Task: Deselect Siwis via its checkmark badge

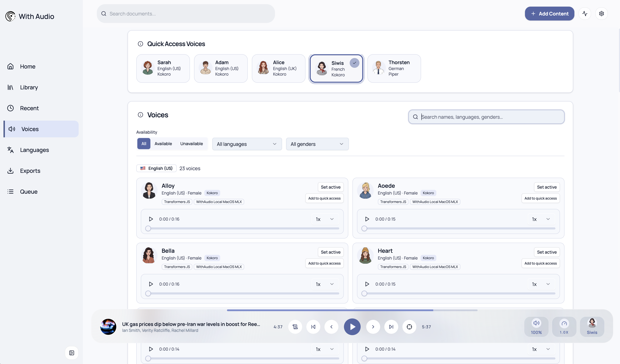Action: (354, 63)
